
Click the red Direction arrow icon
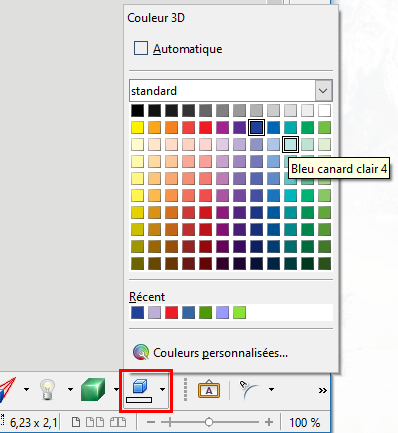8,389
